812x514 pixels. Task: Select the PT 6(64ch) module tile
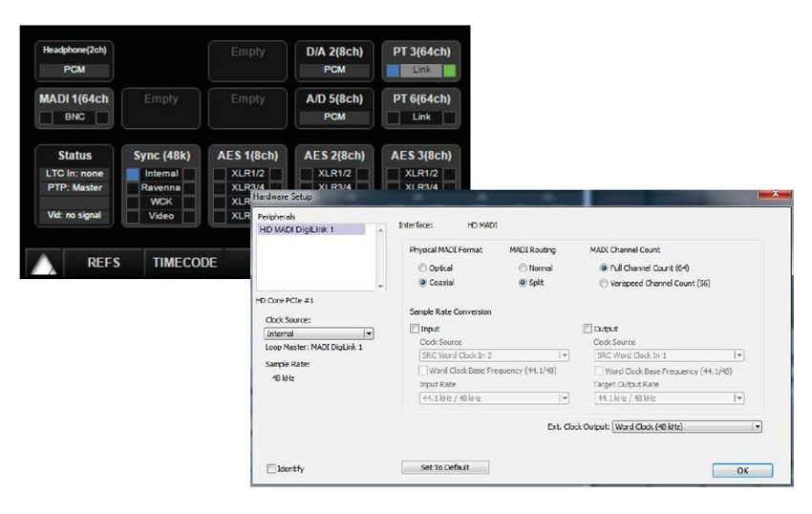pos(421,108)
